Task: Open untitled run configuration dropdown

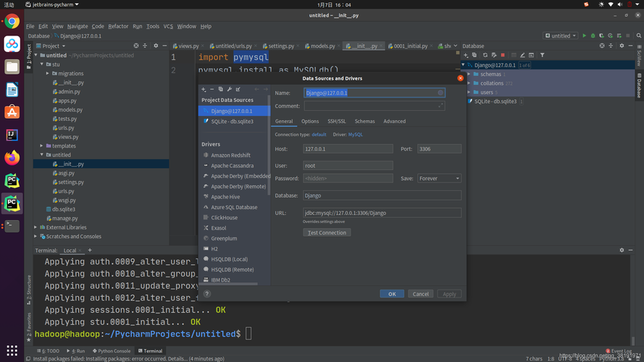Action: coord(561,35)
